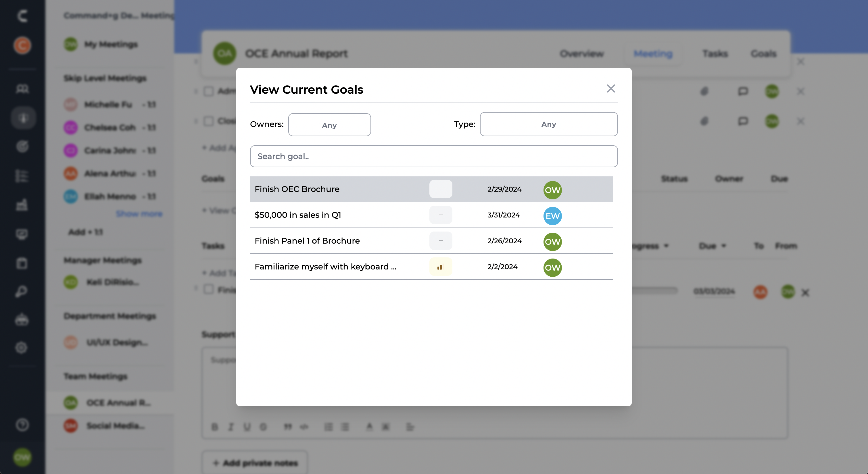The image size is (868, 474).
Task: Click status icon for Familiarize myself with keyboard goal
Action: (x=440, y=267)
